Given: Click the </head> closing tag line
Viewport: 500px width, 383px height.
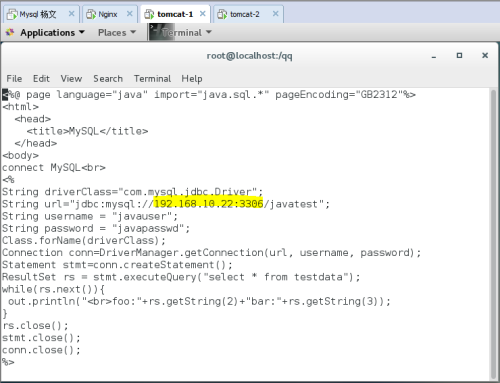Looking at the screenshot, I should coord(36,143).
